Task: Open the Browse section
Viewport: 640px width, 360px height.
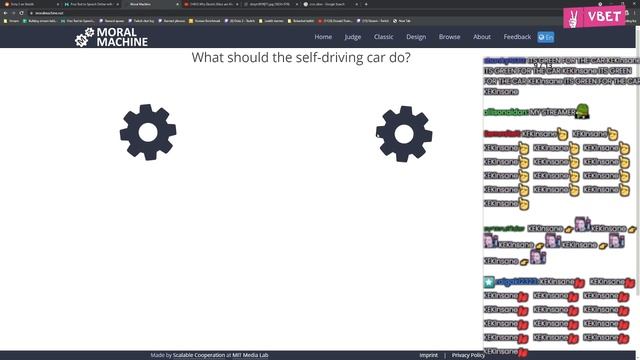Action: [449, 37]
